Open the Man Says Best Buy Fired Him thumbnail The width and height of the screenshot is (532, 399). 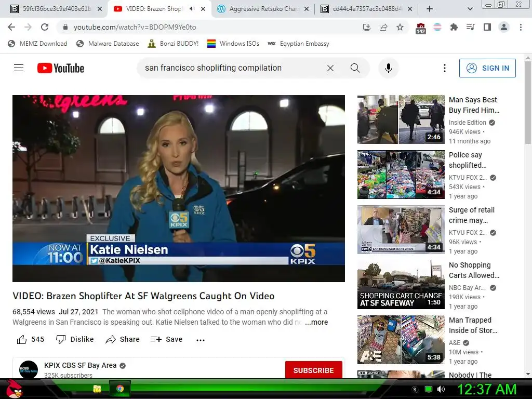(401, 119)
